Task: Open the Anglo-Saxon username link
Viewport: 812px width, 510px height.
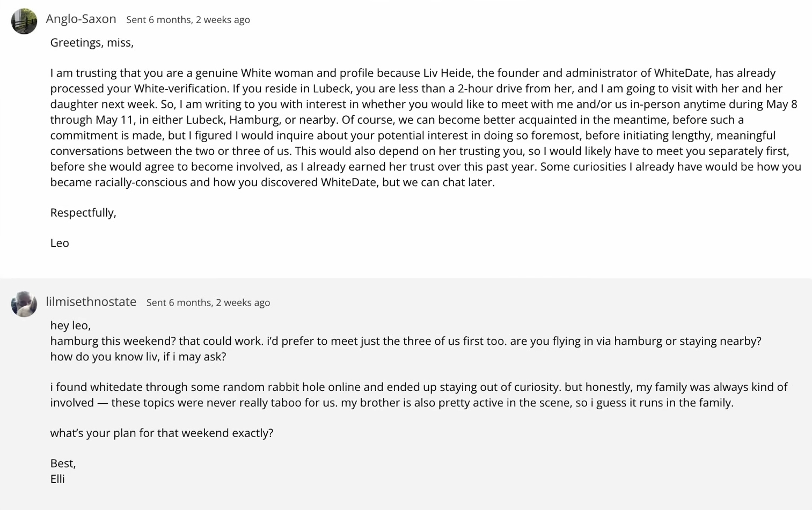Action: click(x=81, y=19)
